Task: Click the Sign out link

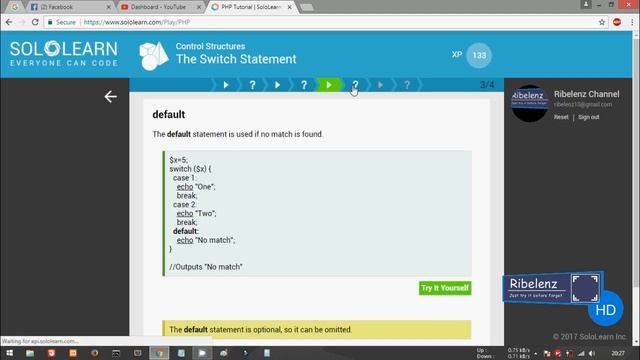Action: pyautogui.click(x=589, y=117)
